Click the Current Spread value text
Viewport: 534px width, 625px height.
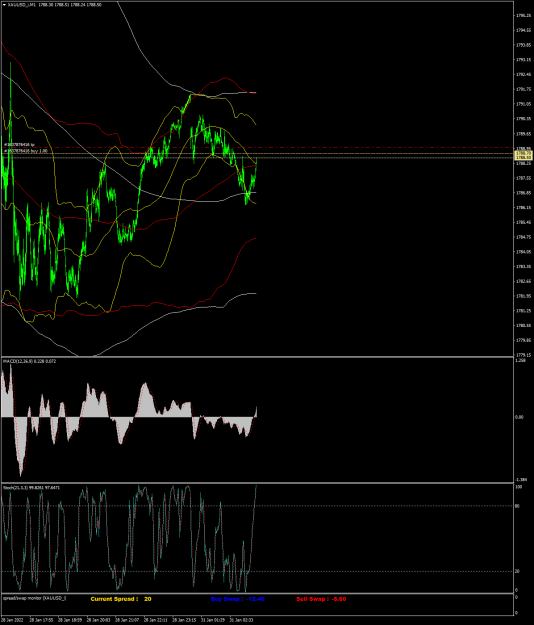pyautogui.click(x=121, y=599)
